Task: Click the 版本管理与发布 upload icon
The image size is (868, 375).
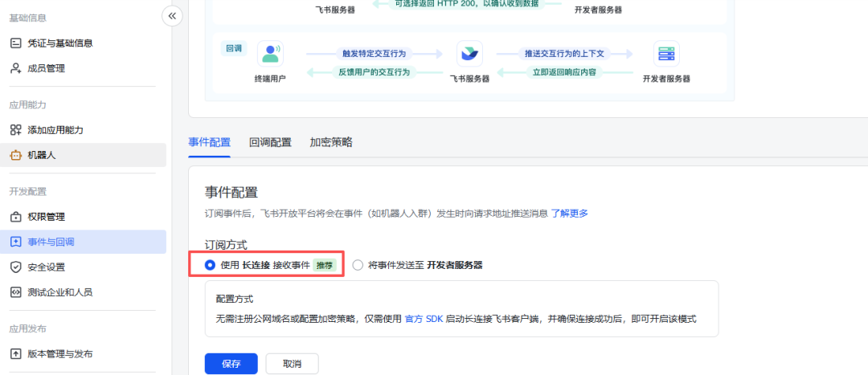Action: coord(15,354)
